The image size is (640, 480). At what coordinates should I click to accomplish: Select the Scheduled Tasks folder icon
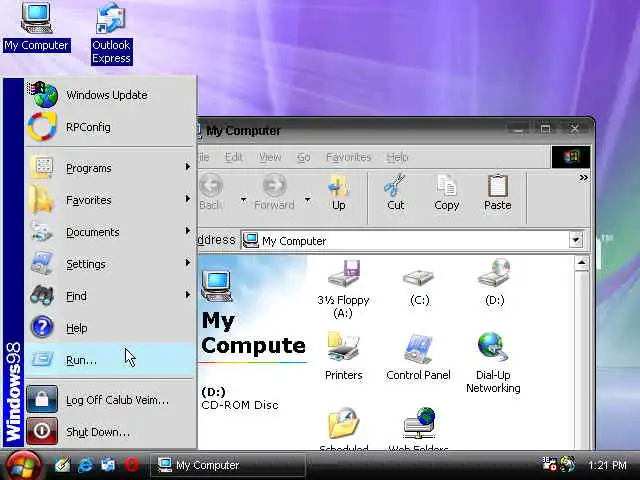343,429
